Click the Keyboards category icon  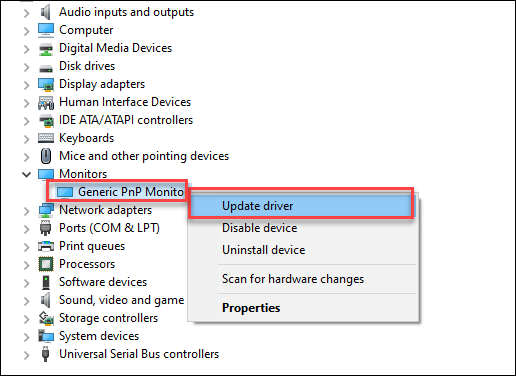[x=46, y=138]
